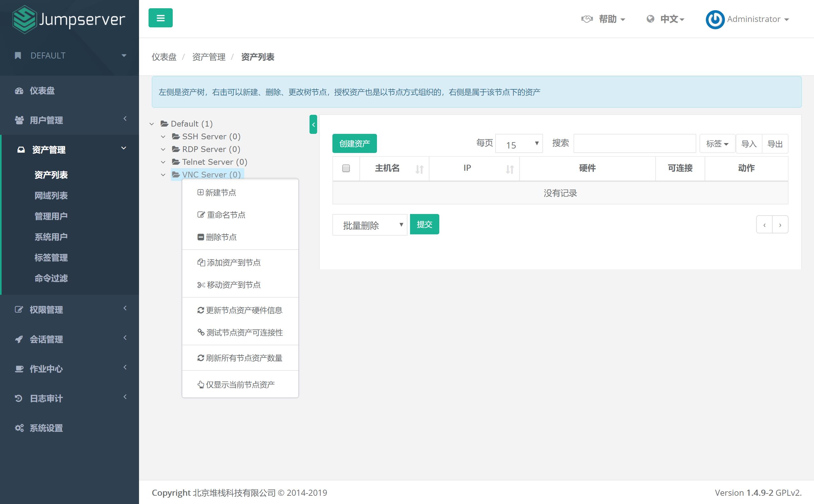The height and width of the screenshot is (504, 814).
Task: Click the 导入 button
Action: [749, 144]
